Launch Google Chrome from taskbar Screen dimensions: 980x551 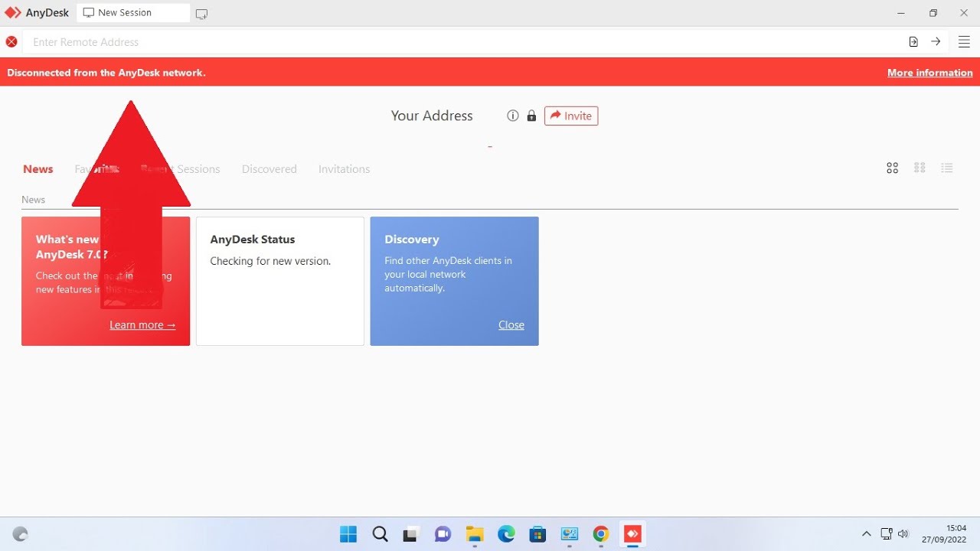[601, 534]
